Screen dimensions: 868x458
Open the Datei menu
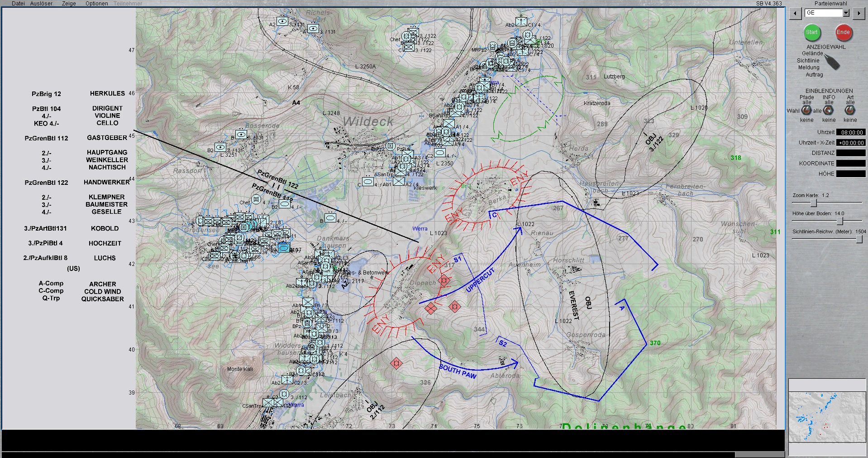pyautogui.click(x=18, y=4)
